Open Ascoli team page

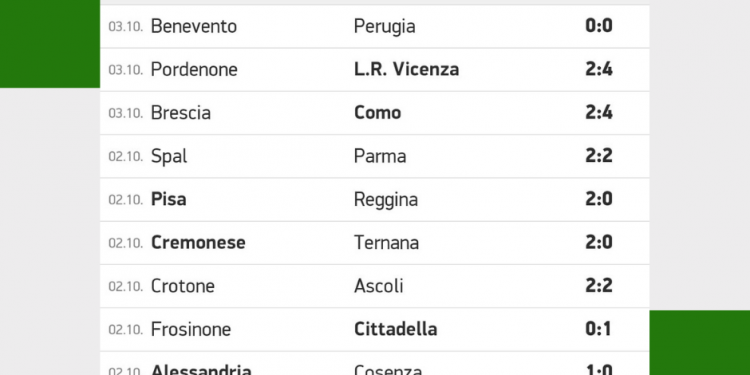point(378,286)
